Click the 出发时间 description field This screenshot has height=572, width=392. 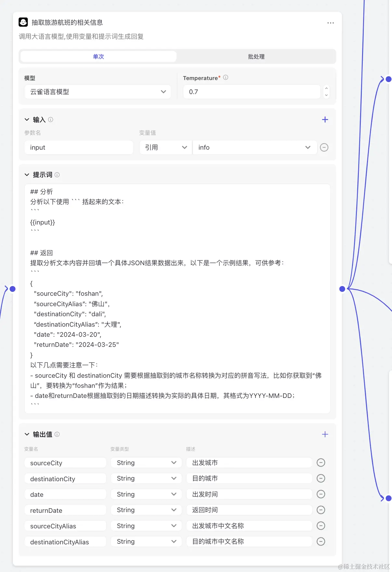249,494
